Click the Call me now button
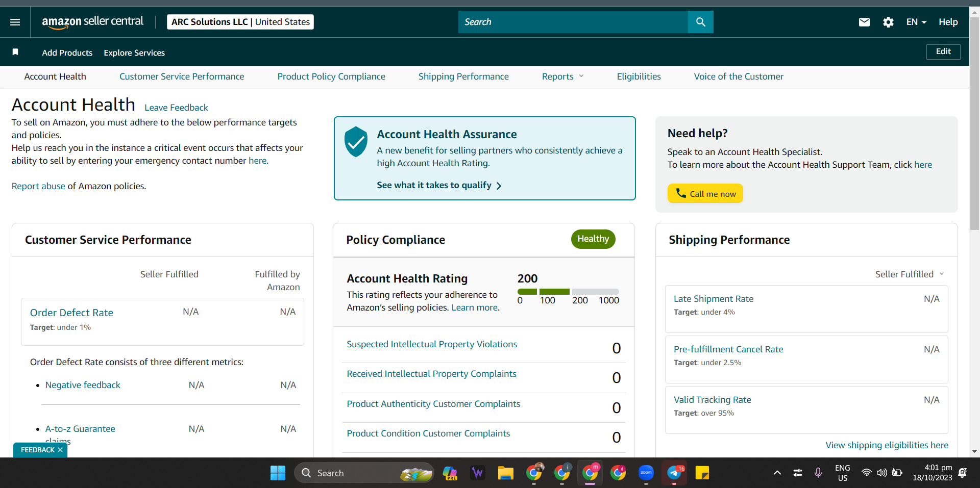 pyautogui.click(x=705, y=193)
